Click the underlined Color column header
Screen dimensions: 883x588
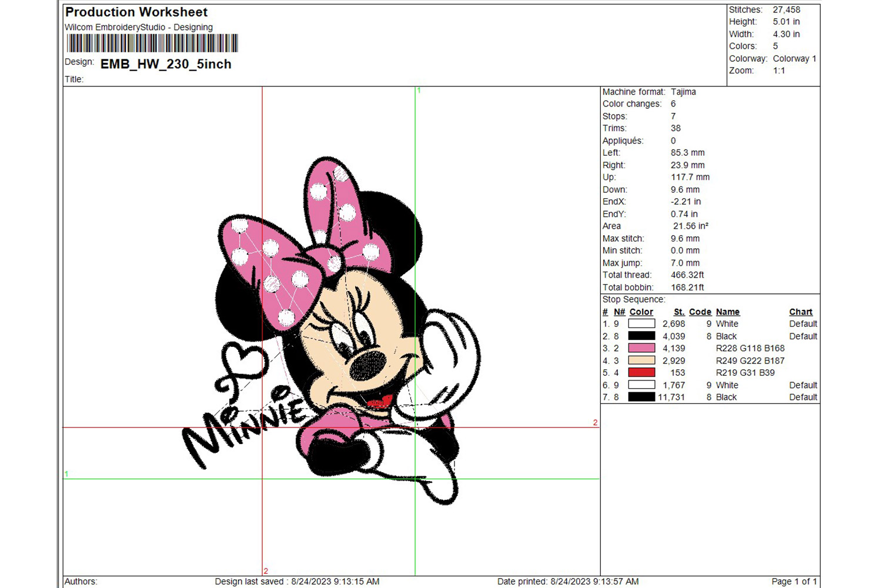pyautogui.click(x=641, y=312)
